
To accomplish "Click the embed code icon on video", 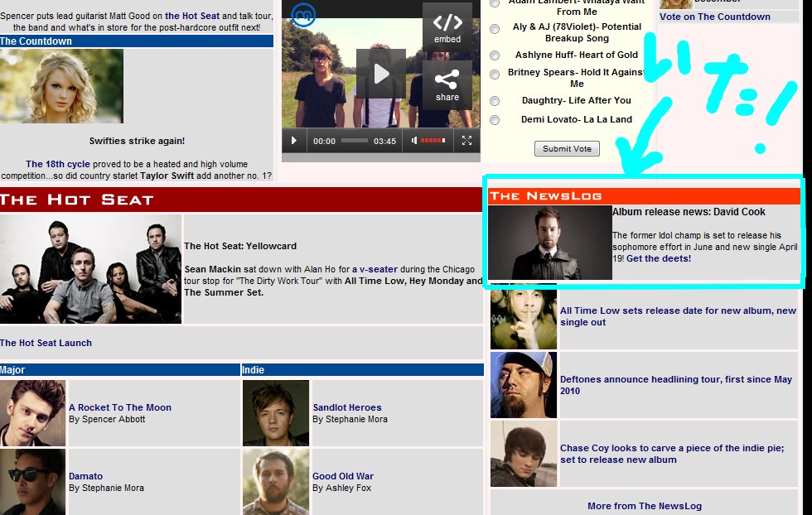I will [x=447, y=27].
